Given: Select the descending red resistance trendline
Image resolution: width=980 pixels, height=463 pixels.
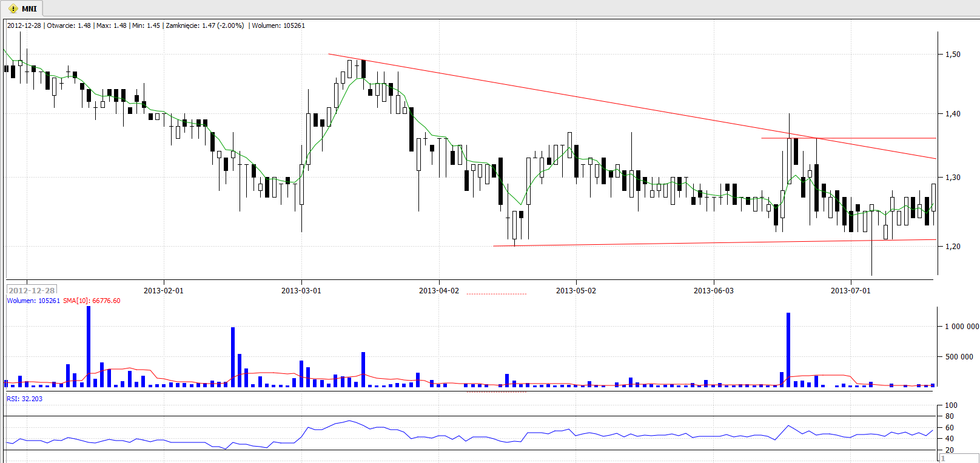Looking at the screenshot, I should pyautogui.click(x=632, y=107).
